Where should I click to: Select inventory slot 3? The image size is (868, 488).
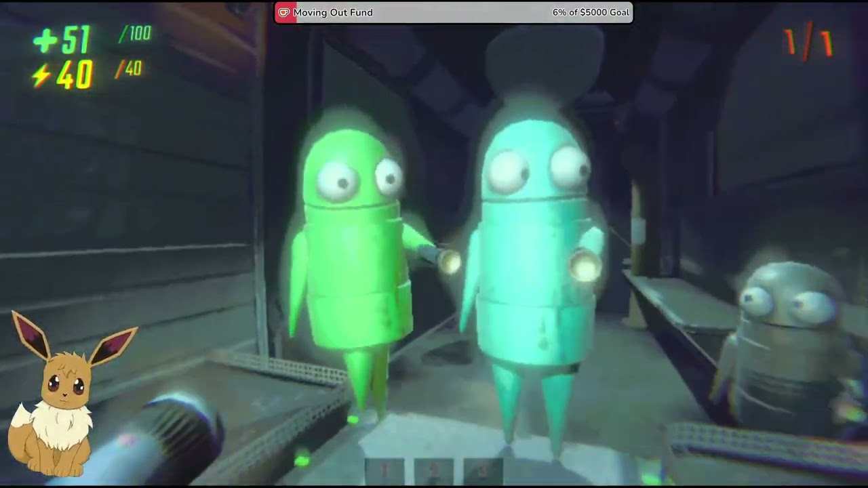click(x=482, y=471)
